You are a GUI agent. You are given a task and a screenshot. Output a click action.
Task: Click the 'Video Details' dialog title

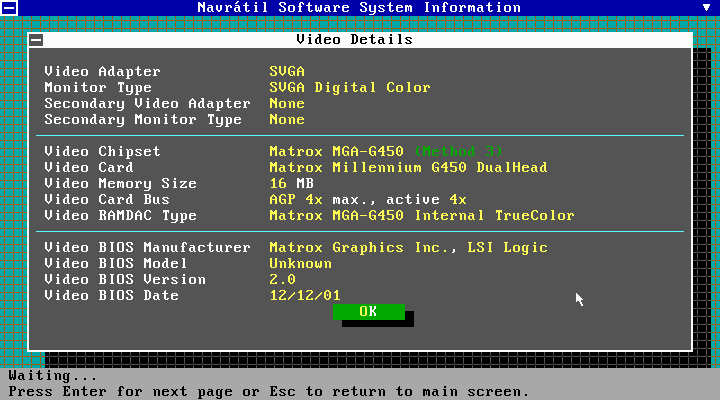pos(354,40)
